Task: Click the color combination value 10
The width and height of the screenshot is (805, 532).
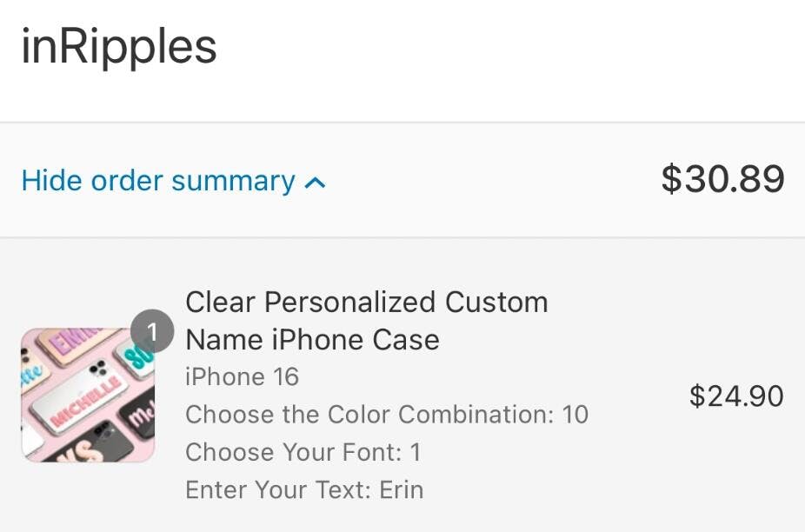Action: (575, 415)
